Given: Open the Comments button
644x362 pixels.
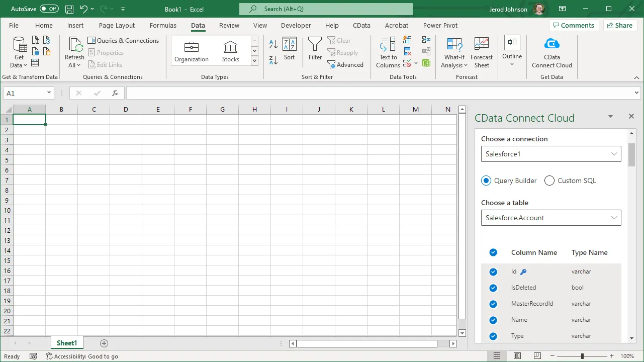Looking at the screenshot, I should 573,25.
